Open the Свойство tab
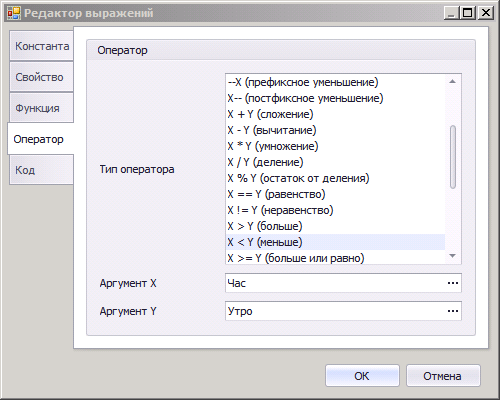This screenshot has width=500, height=400. tap(42, 77)
